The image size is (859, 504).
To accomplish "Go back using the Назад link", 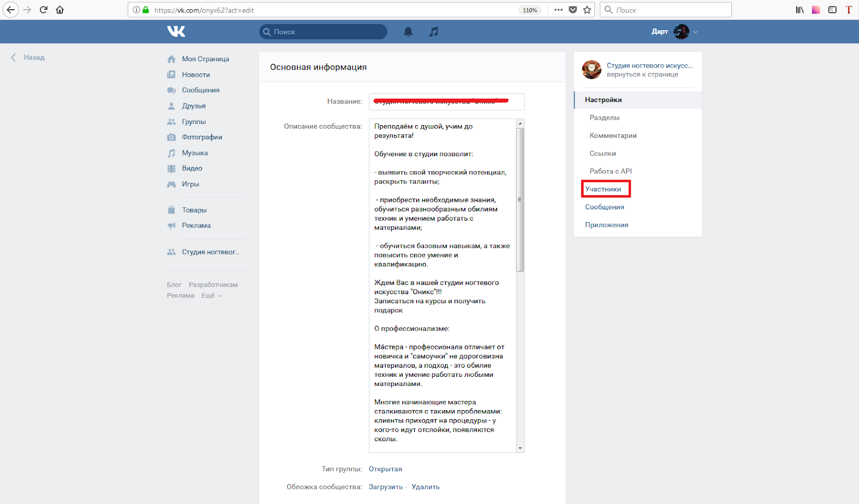I will point(33,57).
